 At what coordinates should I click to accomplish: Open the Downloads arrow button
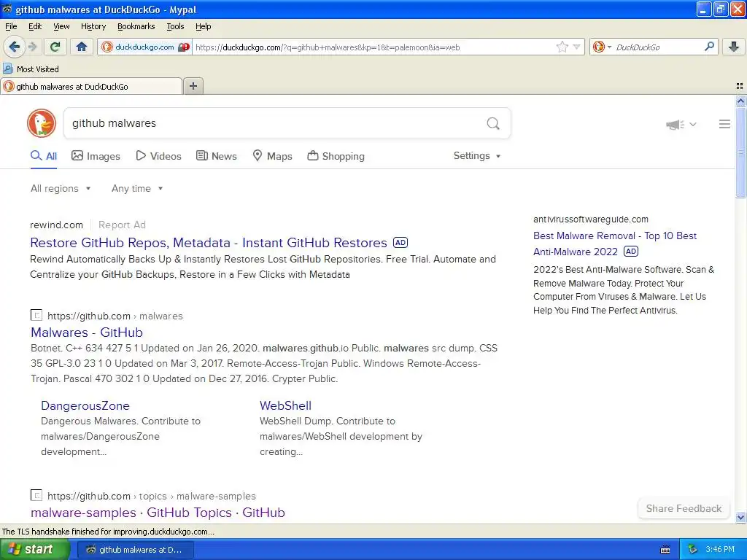734,47
